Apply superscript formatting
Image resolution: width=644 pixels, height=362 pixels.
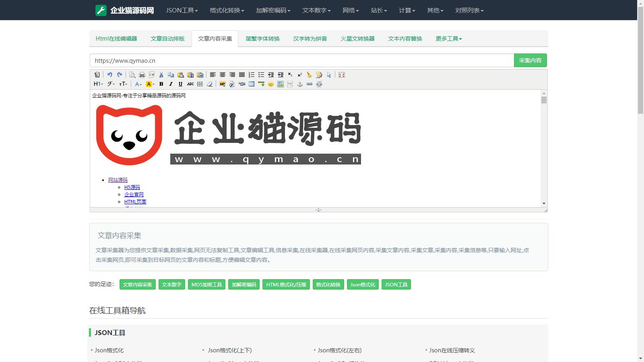300,75
